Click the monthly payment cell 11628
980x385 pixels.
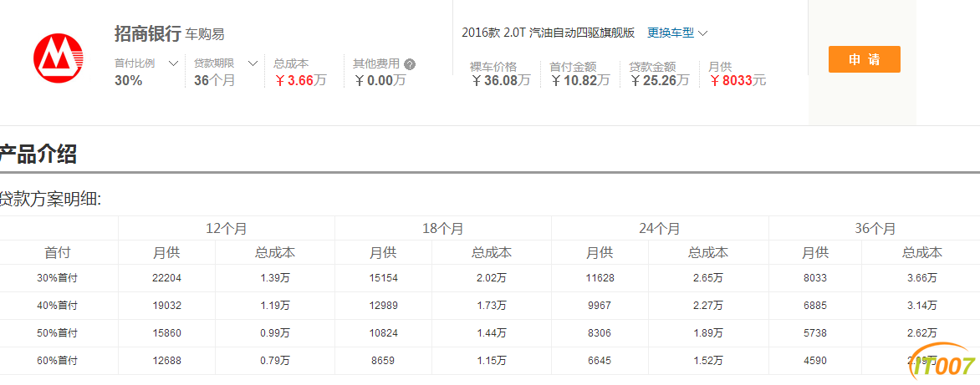pyautogui.click(x=600, y=278)
